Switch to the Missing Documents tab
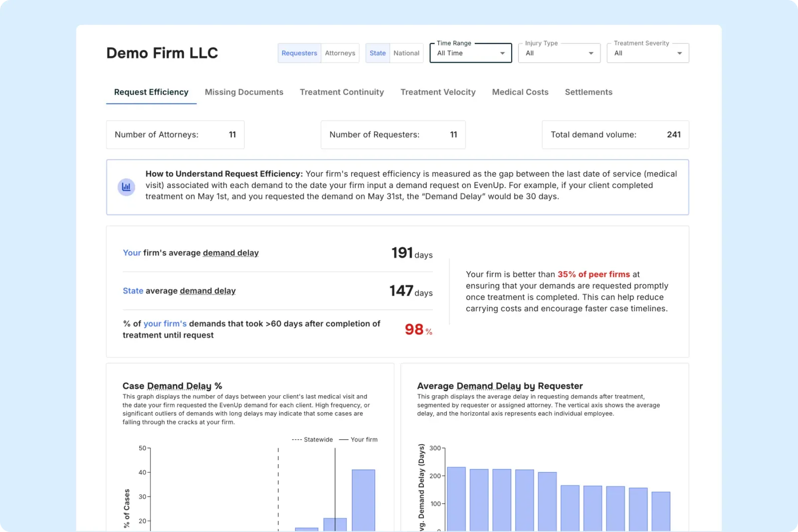The image size is (798, 532). (x=244, y=92)
